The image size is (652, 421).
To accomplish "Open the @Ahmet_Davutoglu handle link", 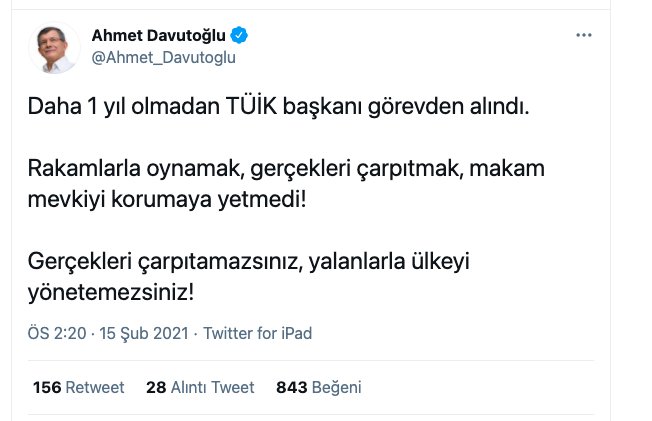I will click(163, 57).
